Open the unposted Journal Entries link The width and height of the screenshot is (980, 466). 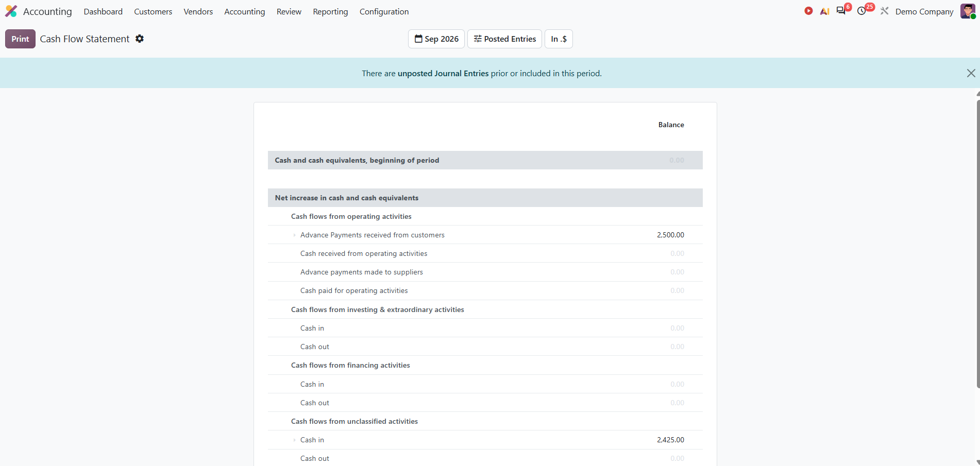click(443, 73)
